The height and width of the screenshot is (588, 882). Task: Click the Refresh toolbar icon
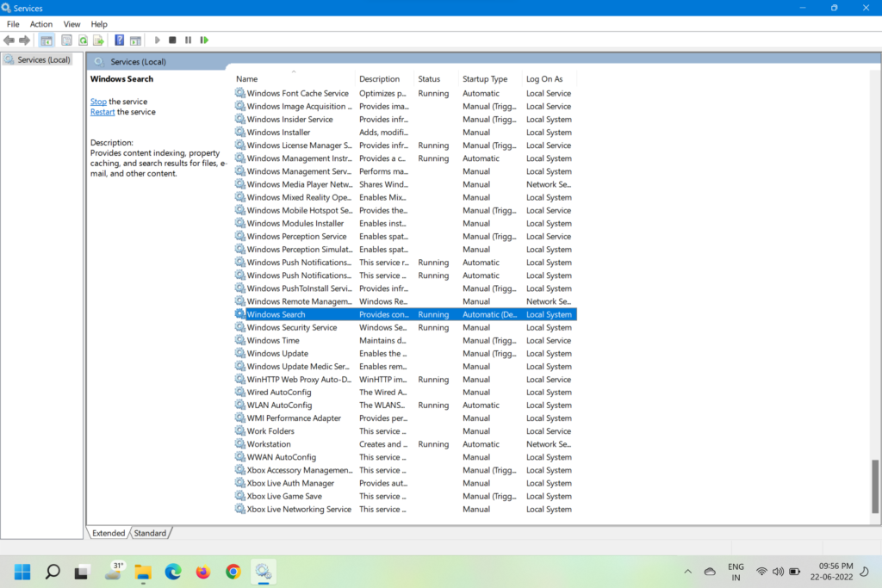[84, 40]
